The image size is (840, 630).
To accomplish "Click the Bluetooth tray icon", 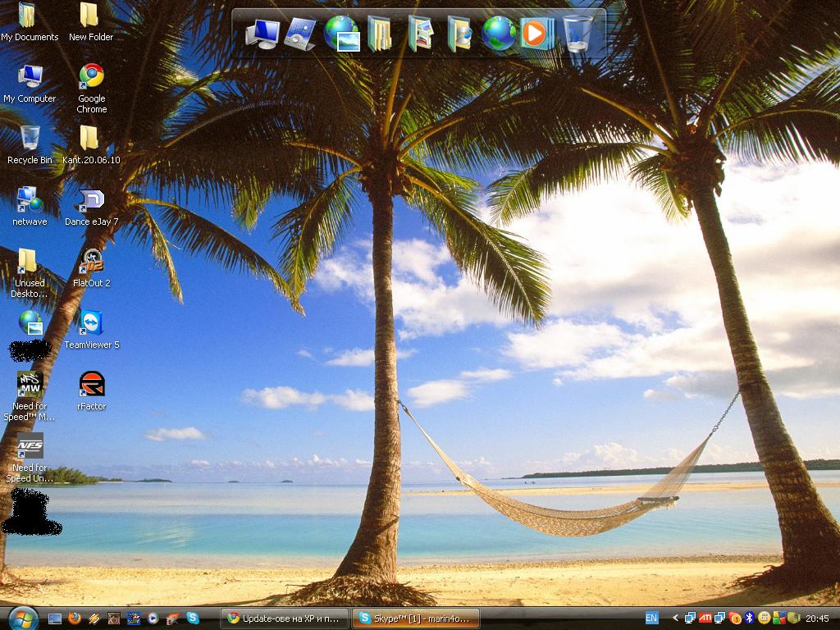I will click(x=749, y=618).
